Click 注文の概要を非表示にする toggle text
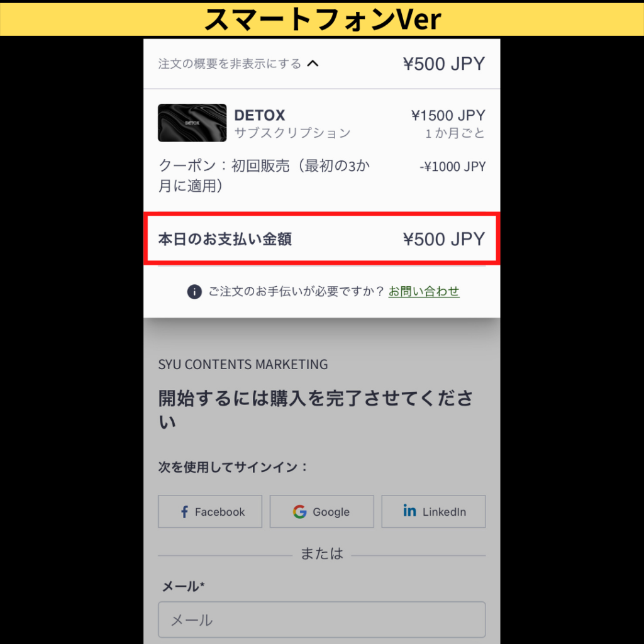The image size is (644, 644). (230, 64)
